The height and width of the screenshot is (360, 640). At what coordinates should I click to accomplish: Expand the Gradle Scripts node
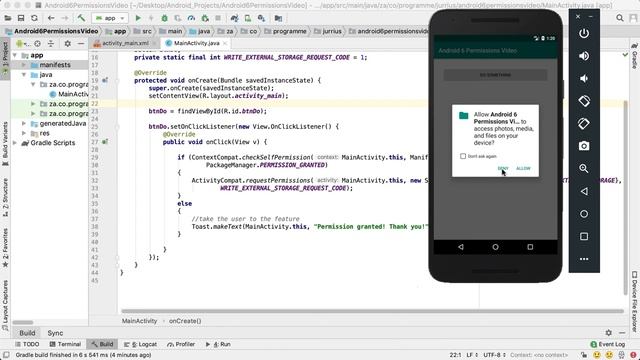15,143
